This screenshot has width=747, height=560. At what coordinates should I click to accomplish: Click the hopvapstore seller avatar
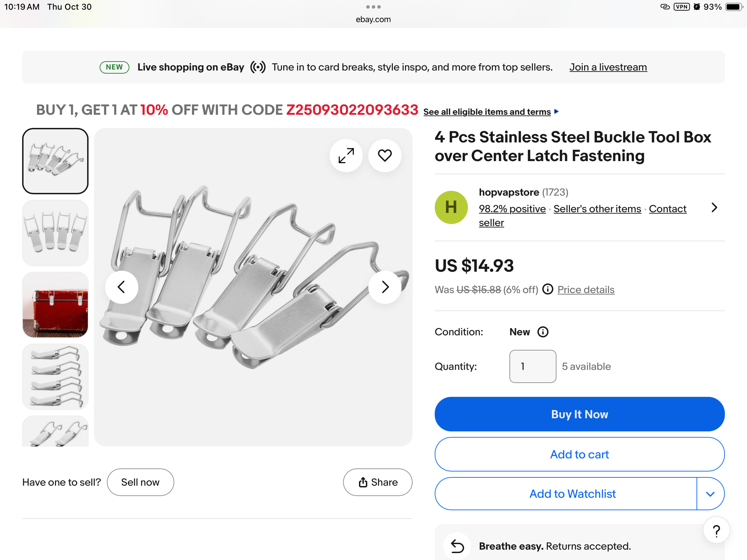click(451, 207)
